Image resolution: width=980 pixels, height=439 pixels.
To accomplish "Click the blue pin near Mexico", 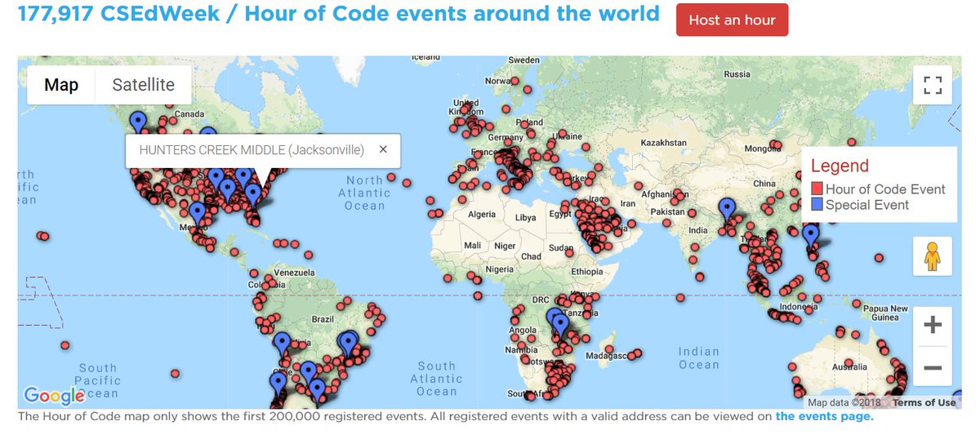I will (197, 215).
